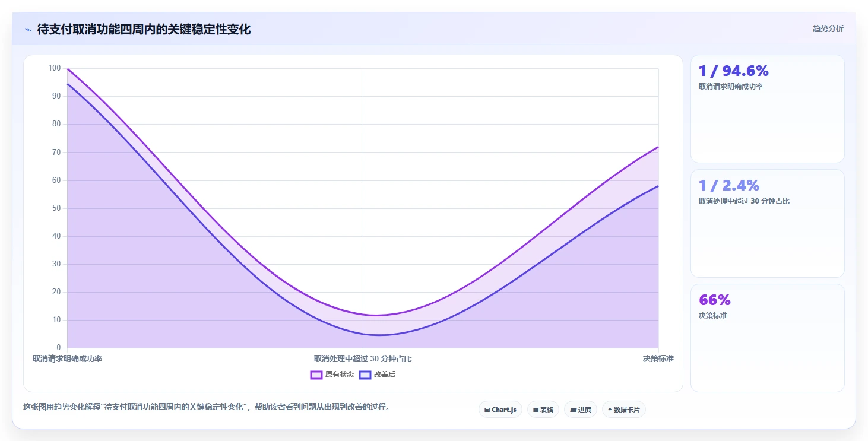Select the 66% stat card value
The image size is (868, 441).
click(x=715, y=300)
